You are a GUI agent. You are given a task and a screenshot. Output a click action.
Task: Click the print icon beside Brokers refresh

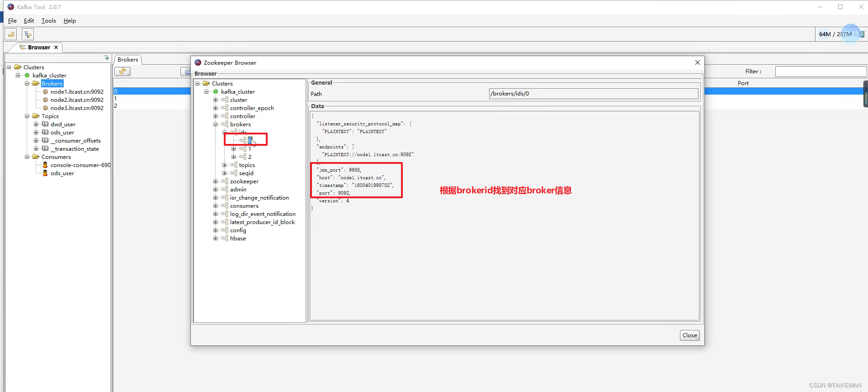tap(186, 71)
